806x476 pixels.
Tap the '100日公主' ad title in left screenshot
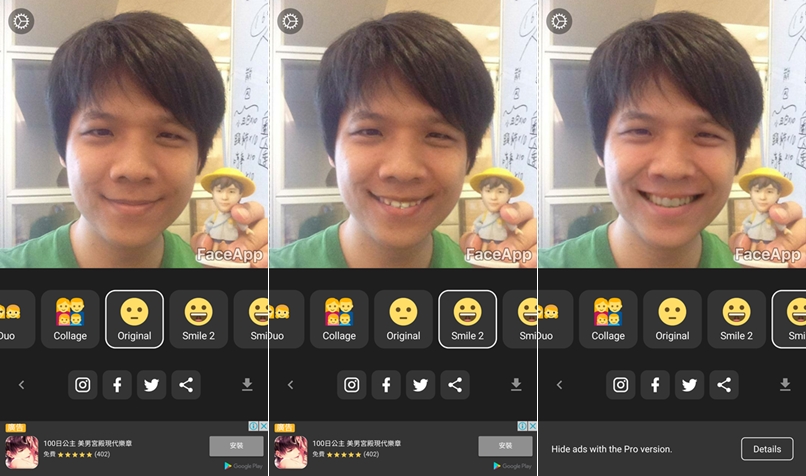(87, 443)
